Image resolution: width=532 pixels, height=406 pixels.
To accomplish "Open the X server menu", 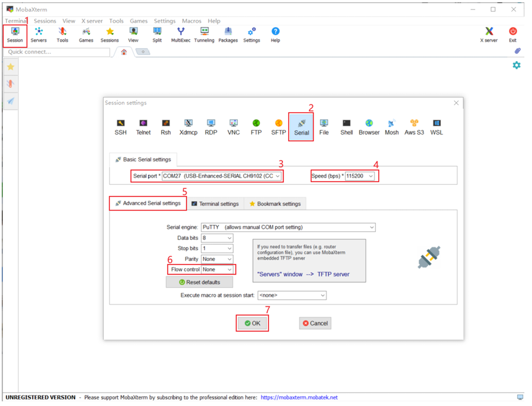I will [92, 21].
